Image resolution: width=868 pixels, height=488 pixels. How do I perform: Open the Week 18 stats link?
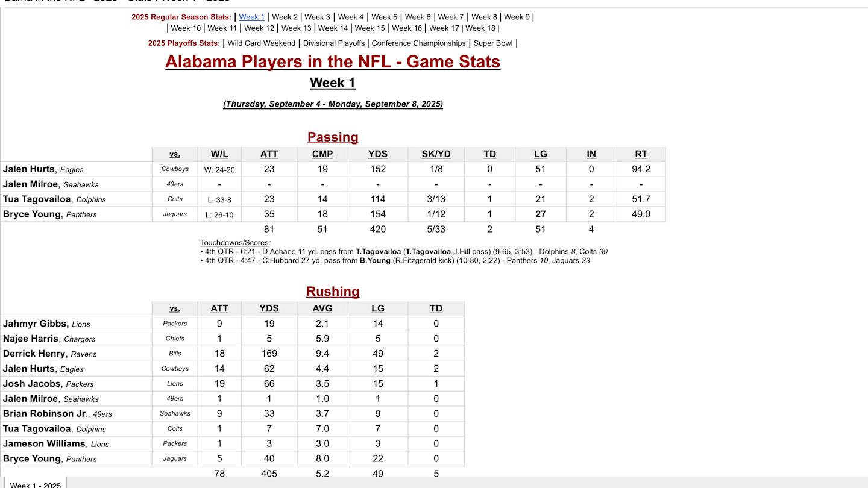click(480, 28)
